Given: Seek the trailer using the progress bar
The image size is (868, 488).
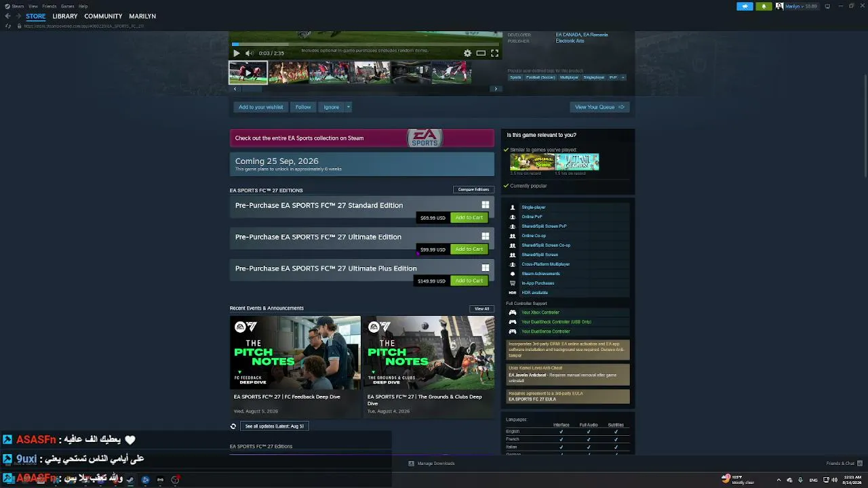Looking at the screenshot, I should click(x=366, y=45).
